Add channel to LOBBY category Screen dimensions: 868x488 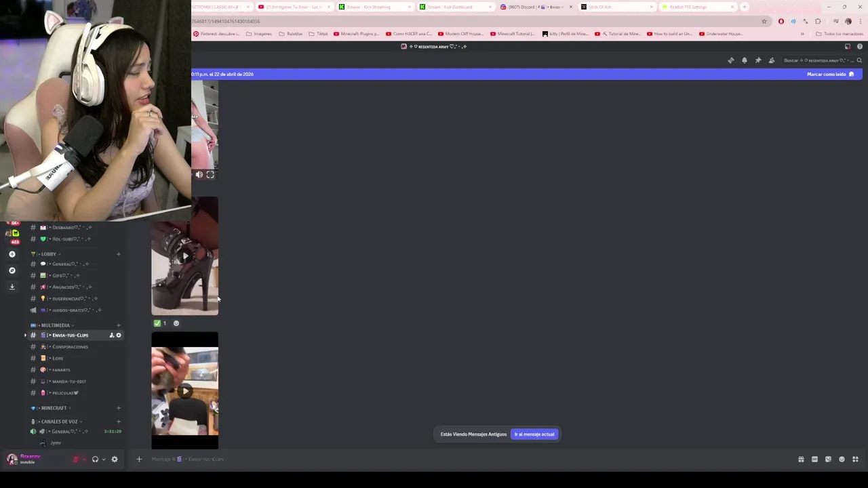(x=119, y=254)
